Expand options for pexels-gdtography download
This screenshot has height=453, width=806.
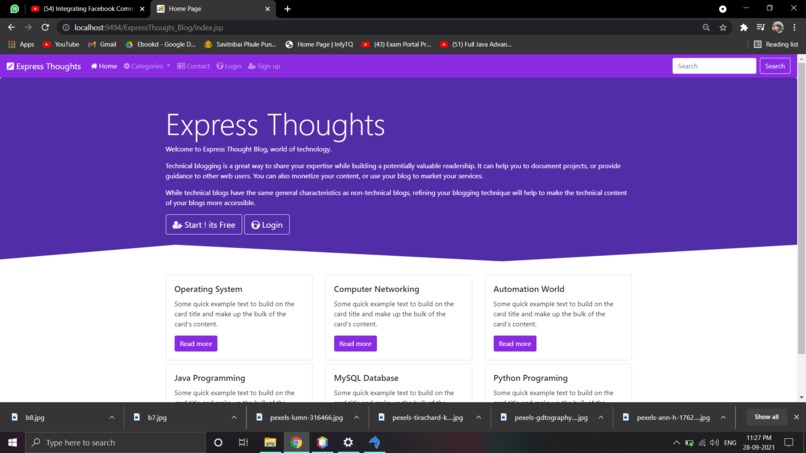coord(600,418)
